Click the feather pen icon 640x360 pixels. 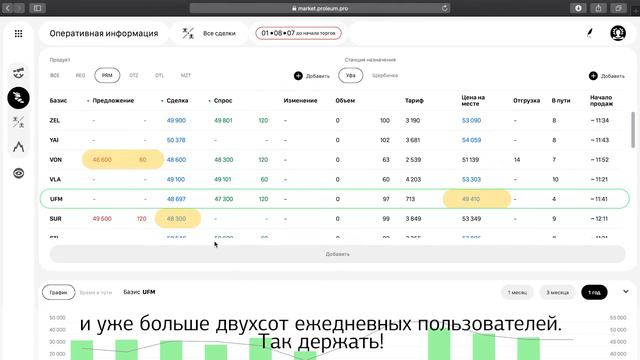[x=590, y=33]
